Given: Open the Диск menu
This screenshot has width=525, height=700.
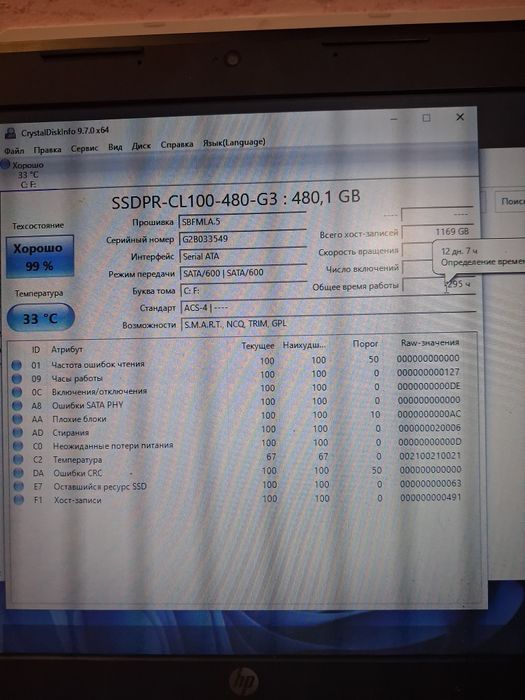Looking at the screenshot, I should click(x=141, y=146).
